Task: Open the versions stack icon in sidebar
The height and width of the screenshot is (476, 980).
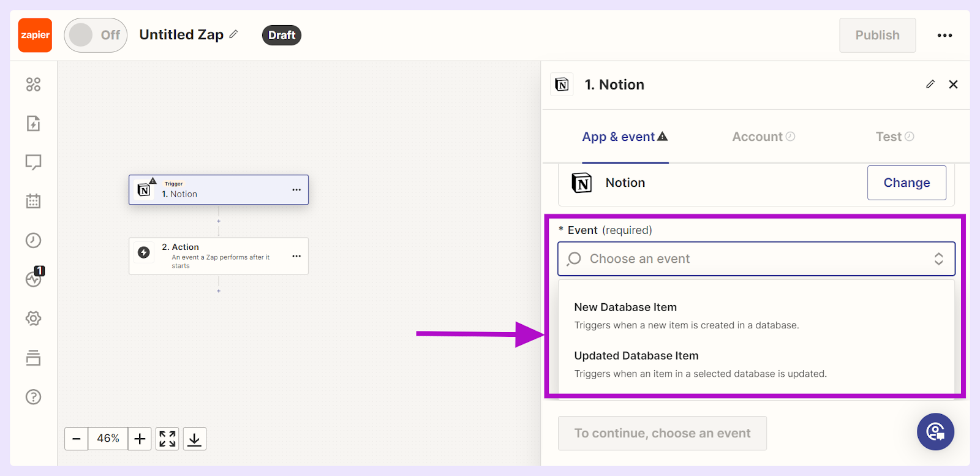Action: pos(34,358)
